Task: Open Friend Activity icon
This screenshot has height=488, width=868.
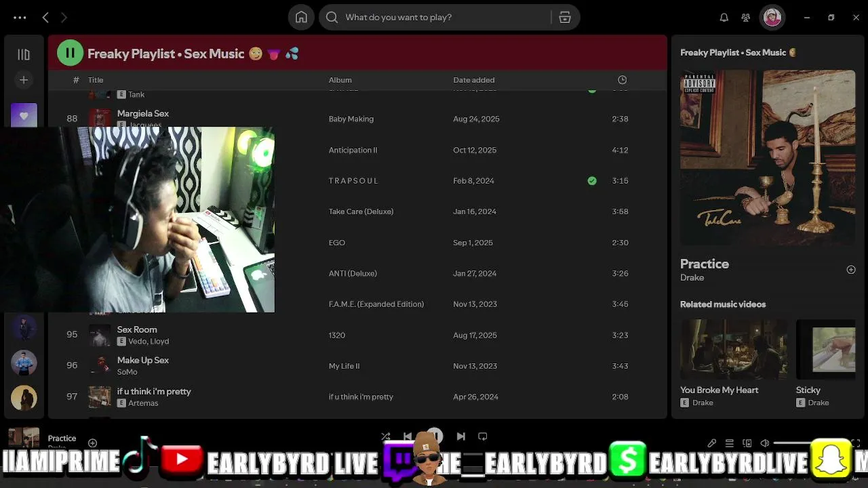Action: (746, 18)
